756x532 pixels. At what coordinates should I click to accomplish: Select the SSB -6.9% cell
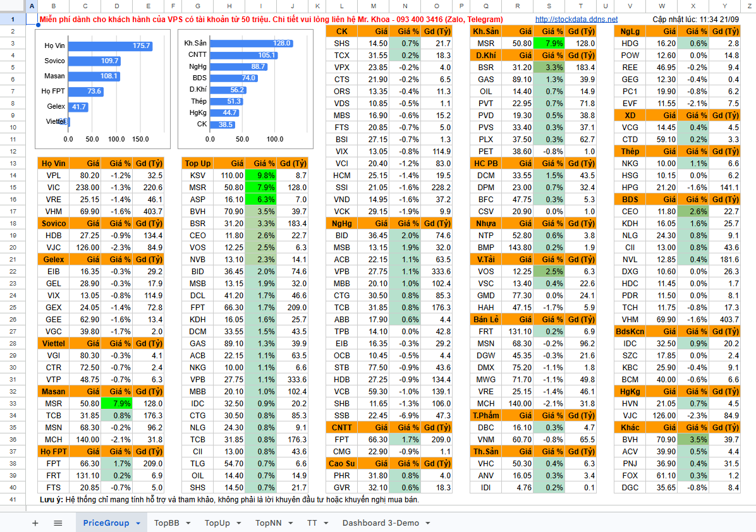pos(405,415)
